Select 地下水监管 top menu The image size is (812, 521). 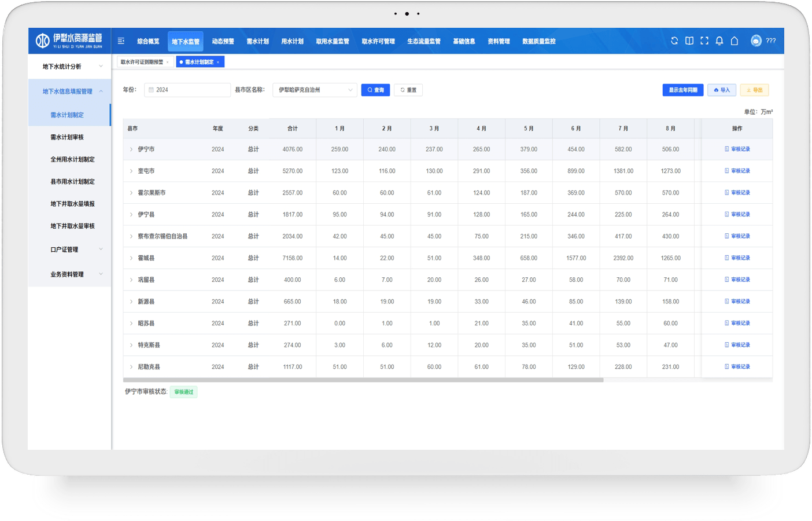[186, 41]
